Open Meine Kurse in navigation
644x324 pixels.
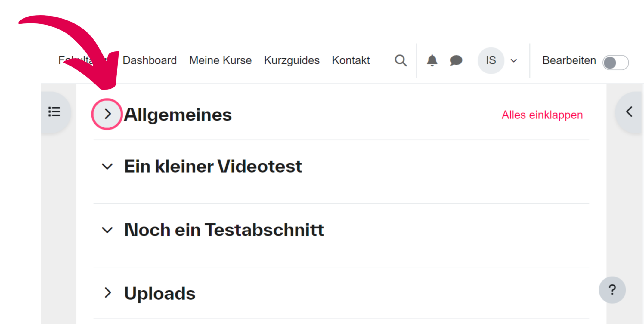click(220, 60)
